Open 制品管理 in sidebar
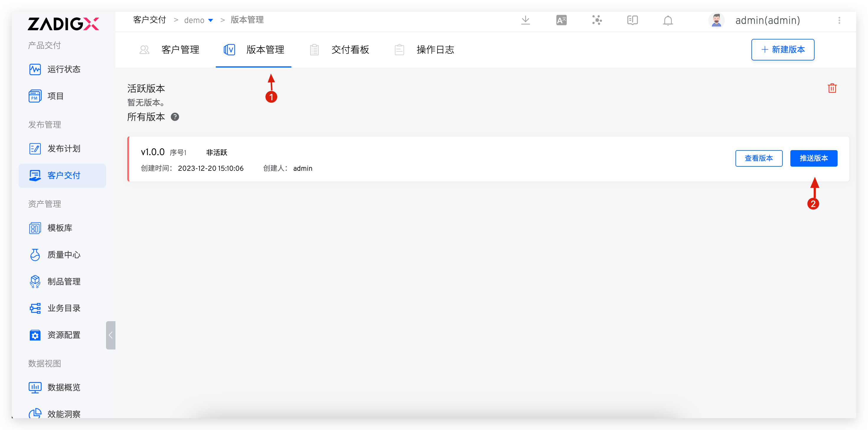The height and width of the screenshot is (430, 868). point(63,281)
